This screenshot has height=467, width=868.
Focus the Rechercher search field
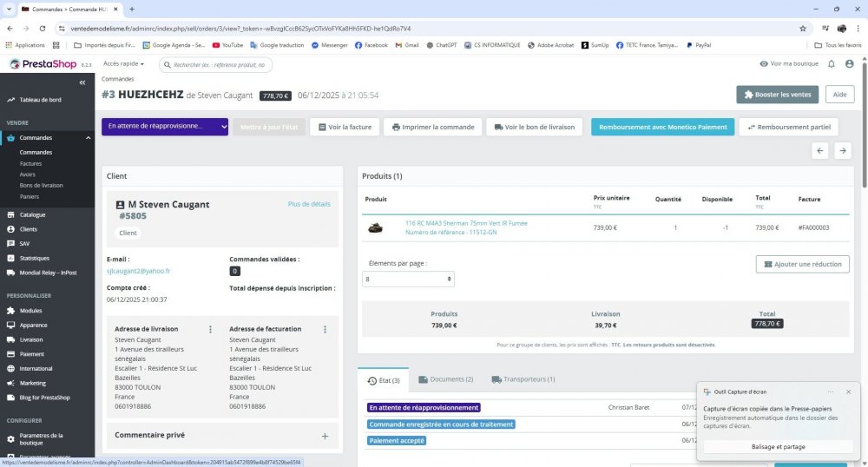tap(215, 65)
